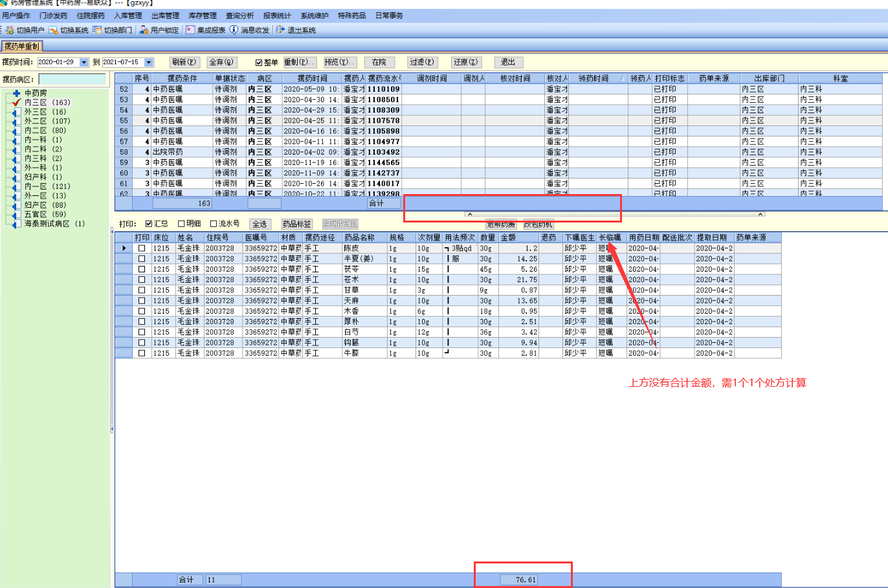Select 外二区 (107) ward in tree
This screenshot has height=588, width=888.
tap(47, 121)
